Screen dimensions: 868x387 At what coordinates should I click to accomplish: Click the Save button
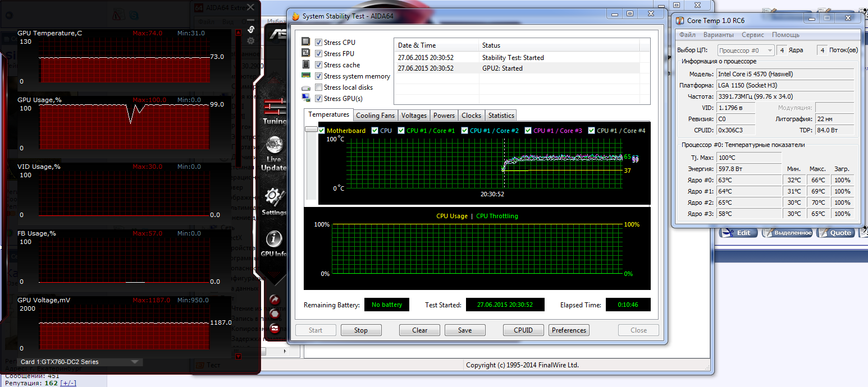coord(465,330)
